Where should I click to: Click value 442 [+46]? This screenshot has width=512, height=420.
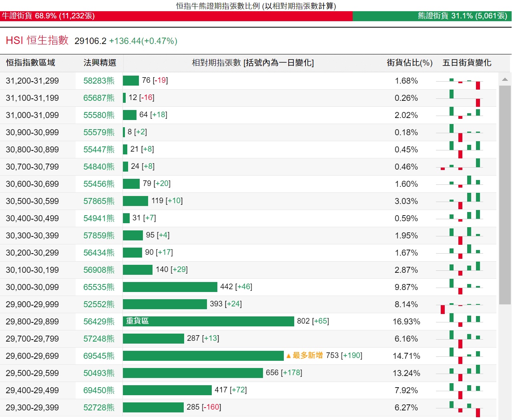(x=236, y=287)
